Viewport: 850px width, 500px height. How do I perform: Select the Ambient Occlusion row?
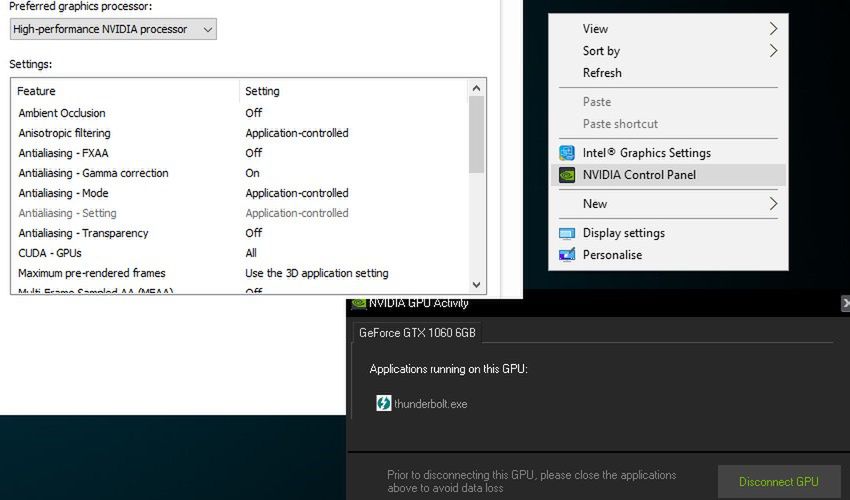240,113
